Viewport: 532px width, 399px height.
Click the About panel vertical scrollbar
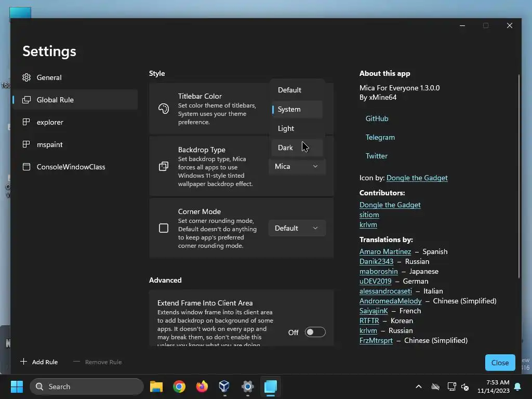tap(519, 177)
